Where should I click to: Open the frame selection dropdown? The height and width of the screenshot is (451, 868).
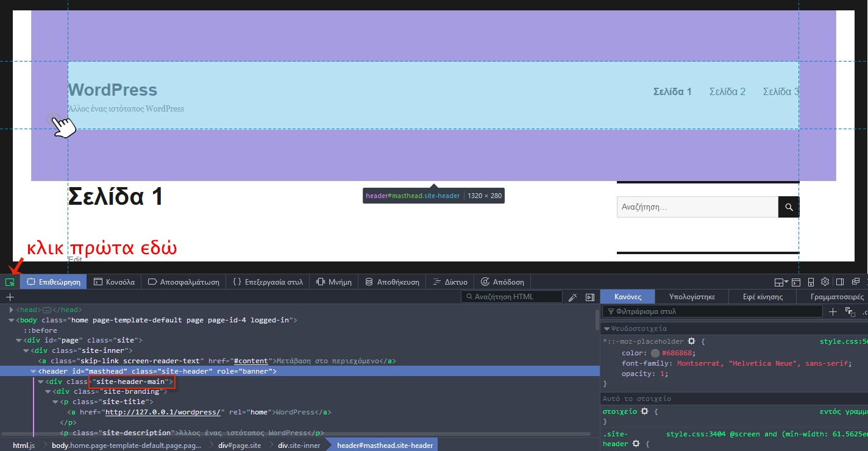point(781,282)
